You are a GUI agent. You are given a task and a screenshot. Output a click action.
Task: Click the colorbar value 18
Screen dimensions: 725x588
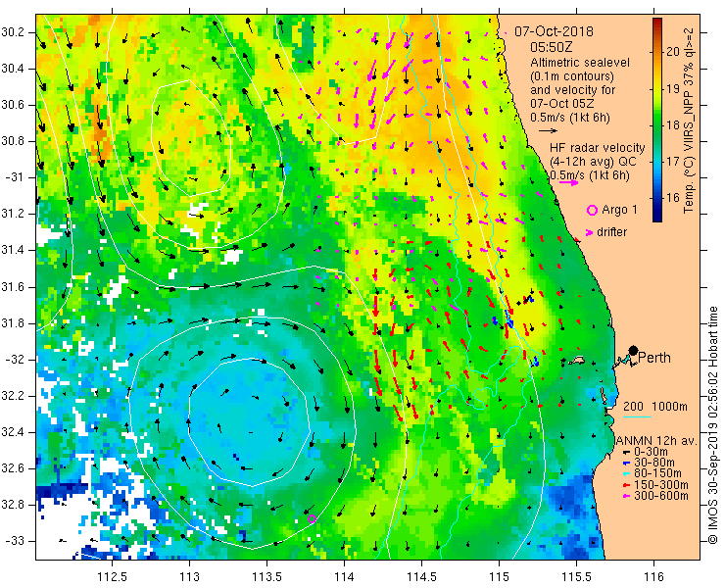coord(673,124)
